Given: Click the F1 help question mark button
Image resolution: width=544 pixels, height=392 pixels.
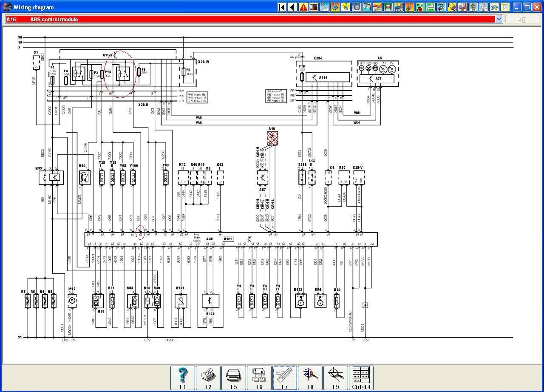Looking at the screenshot, I should (x=183, y=378).
